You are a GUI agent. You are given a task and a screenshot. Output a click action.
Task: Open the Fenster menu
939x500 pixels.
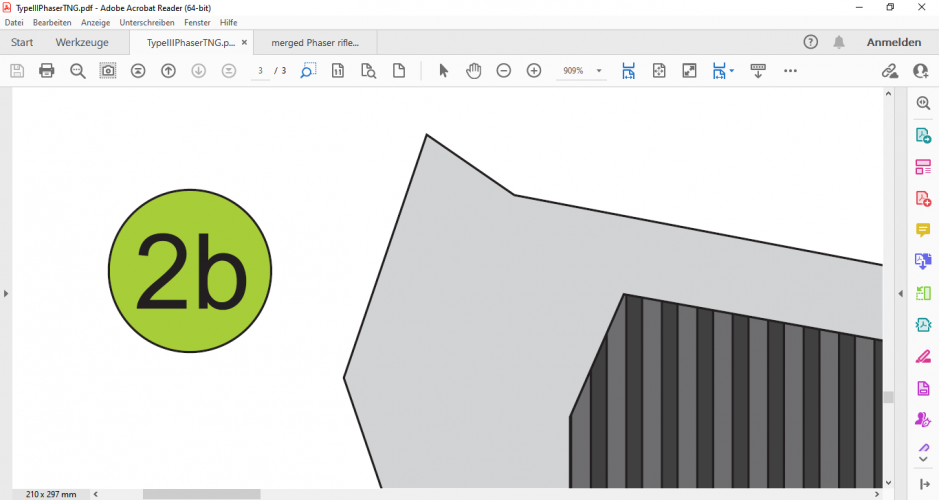click(197, 22)
